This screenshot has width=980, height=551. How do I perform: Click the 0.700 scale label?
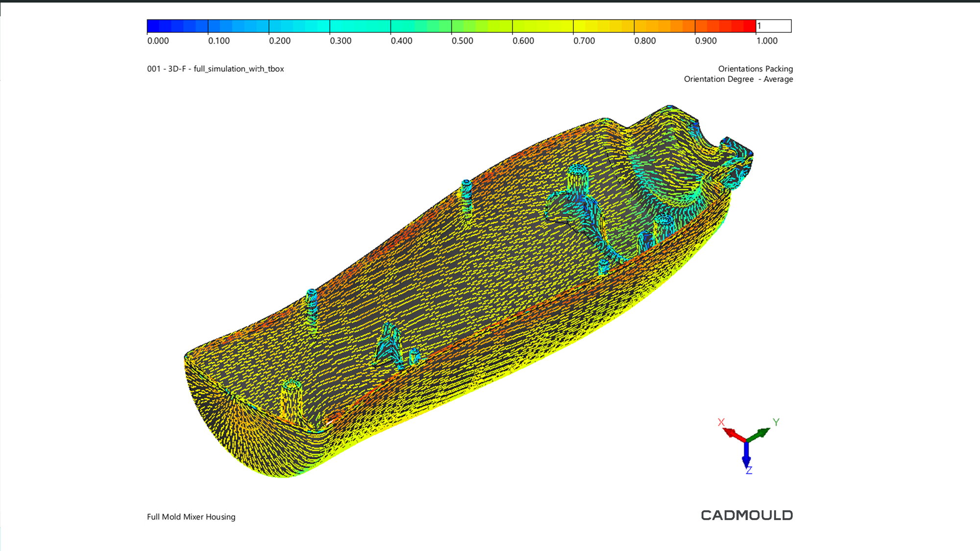point(584,41)
